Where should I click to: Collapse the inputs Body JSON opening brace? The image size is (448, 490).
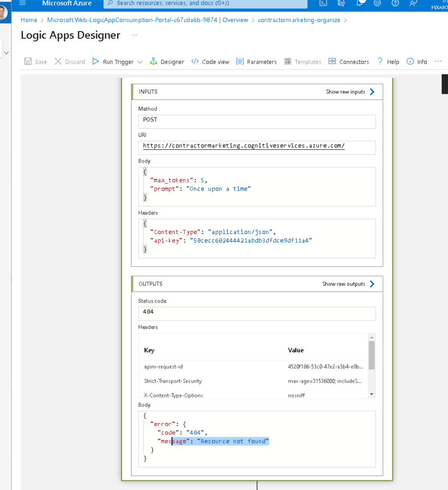145,172
